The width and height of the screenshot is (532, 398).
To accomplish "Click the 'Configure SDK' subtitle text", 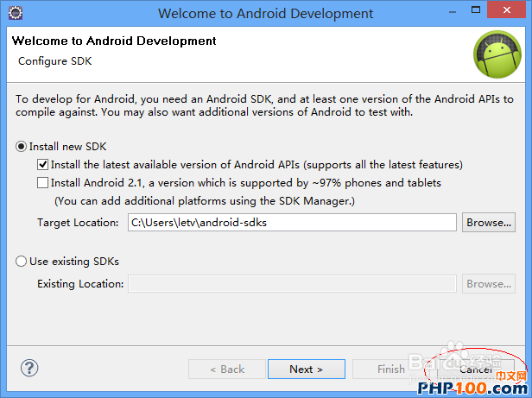I will pyautogui.click(x=55, y=61).
